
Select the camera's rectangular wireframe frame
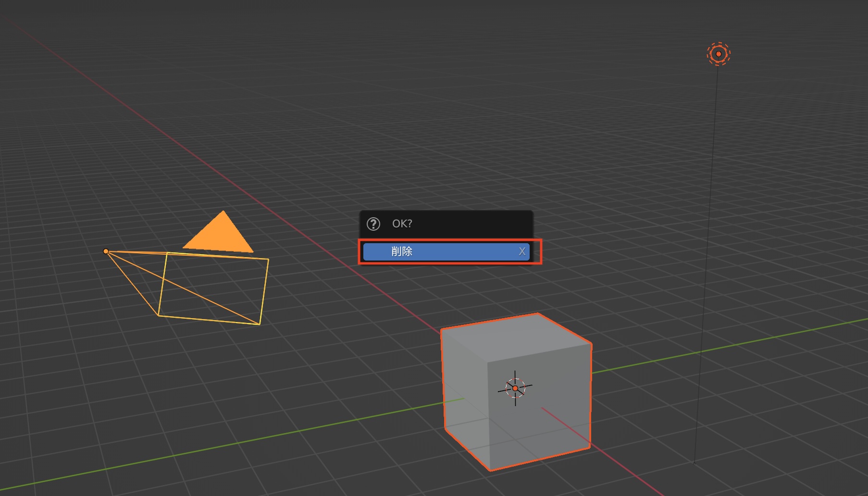click(x=265, y=288)
